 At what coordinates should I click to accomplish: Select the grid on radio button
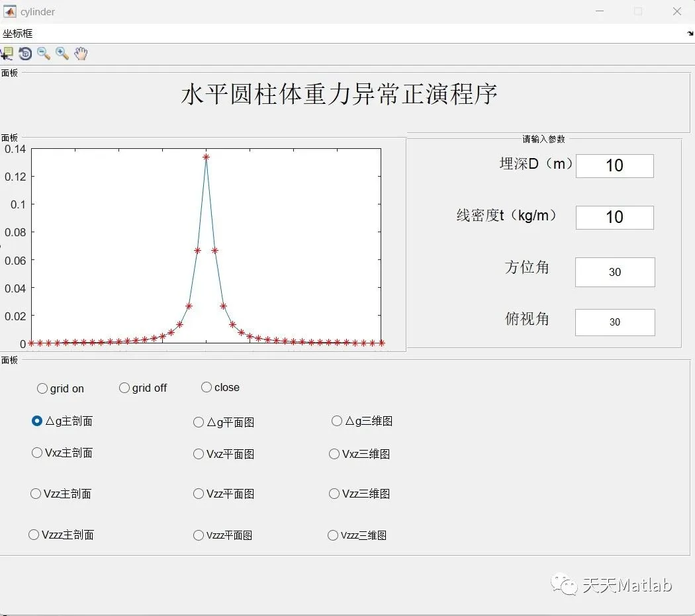(x=42, y=388)
